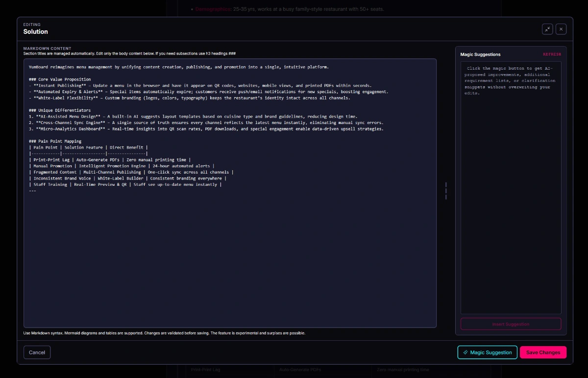Click Cancel to discard edits
The image size is (588, 378).
(x=37, y=352)
